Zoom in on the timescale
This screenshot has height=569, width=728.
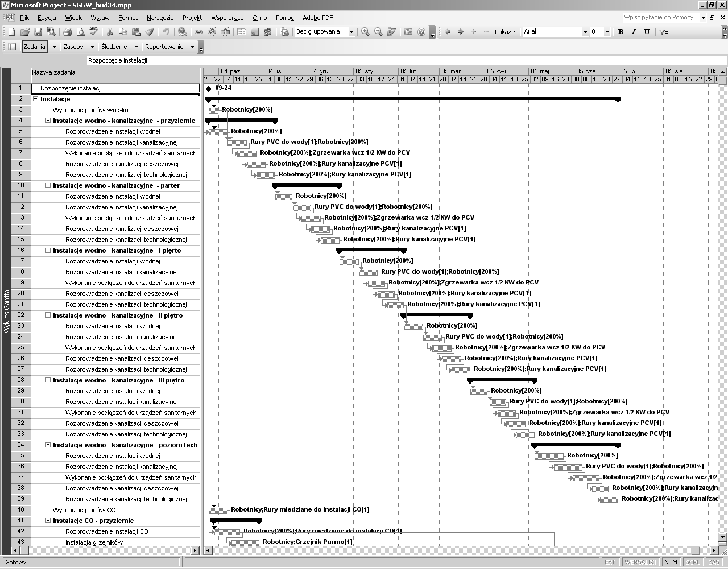click(365, 32)
